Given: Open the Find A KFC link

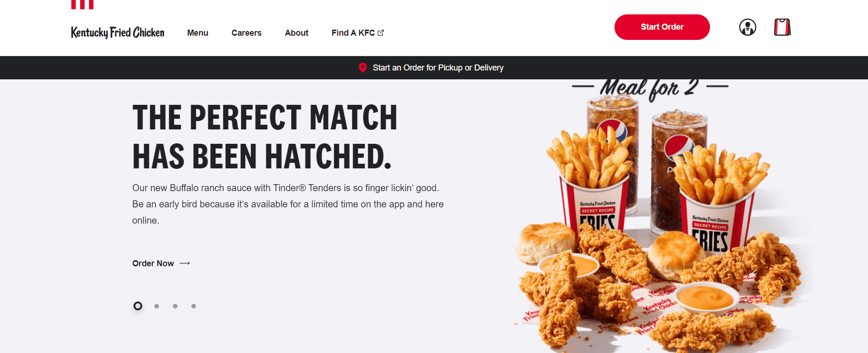Looking at the screenshot, I should pyautogui.click(x=358, y=33).
